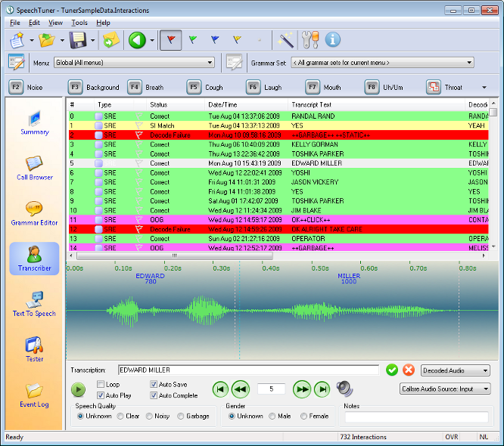Viewport: 504px width, 446px height.
Task: Select the green flag toolbar icon
Action: tap(193, 40)
